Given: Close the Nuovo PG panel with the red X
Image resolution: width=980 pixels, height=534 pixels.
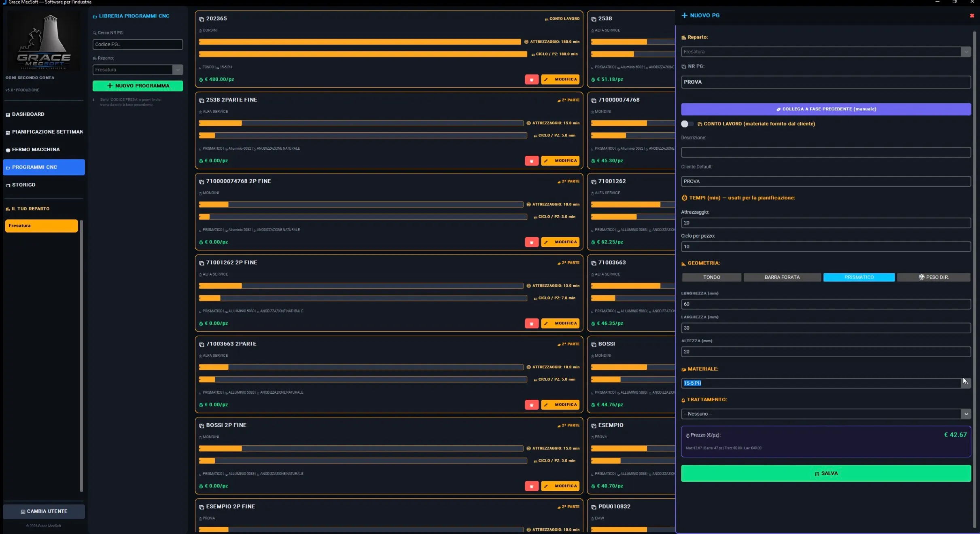Looking at the screenshot, I should [972, 16].
